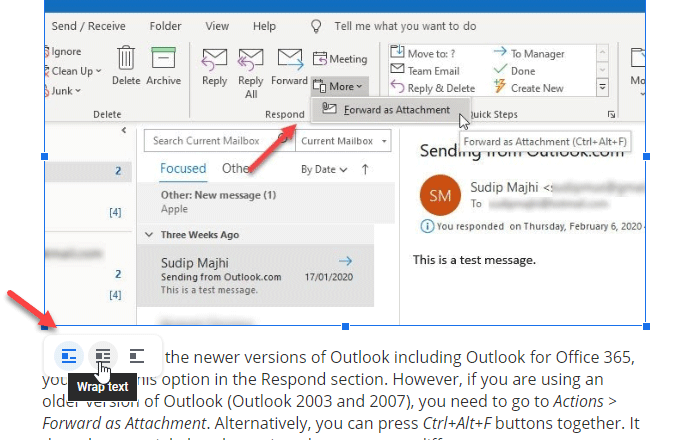Open the Help ribbon tab
The image size is (700, 440).
[264, 26]
